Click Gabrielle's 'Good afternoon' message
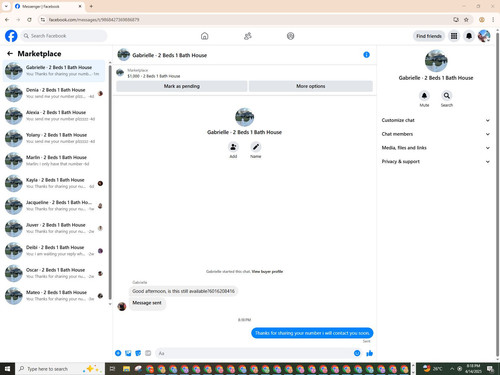The width and height of the screenshot is (500, 375). pos(183,291)
